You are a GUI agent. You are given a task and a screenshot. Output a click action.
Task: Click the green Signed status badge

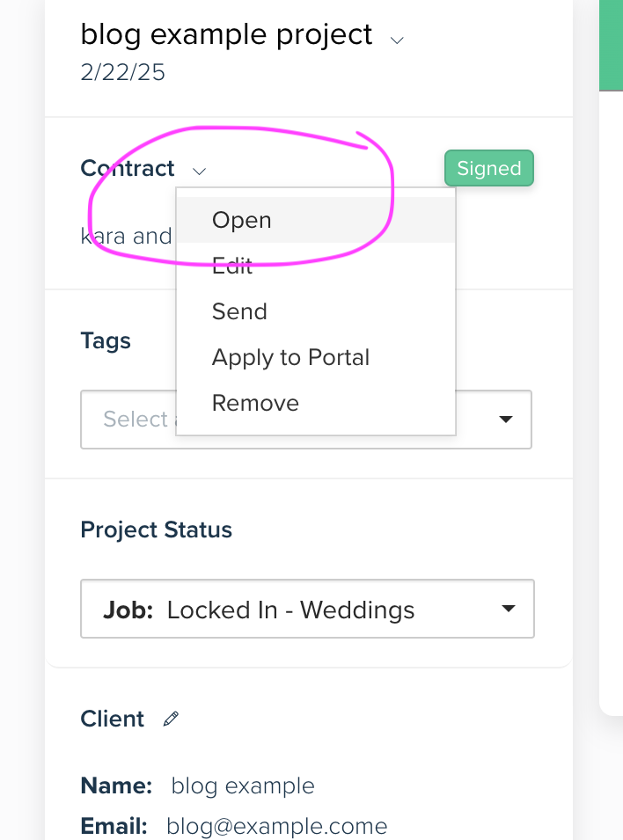[x=489, y=168]
